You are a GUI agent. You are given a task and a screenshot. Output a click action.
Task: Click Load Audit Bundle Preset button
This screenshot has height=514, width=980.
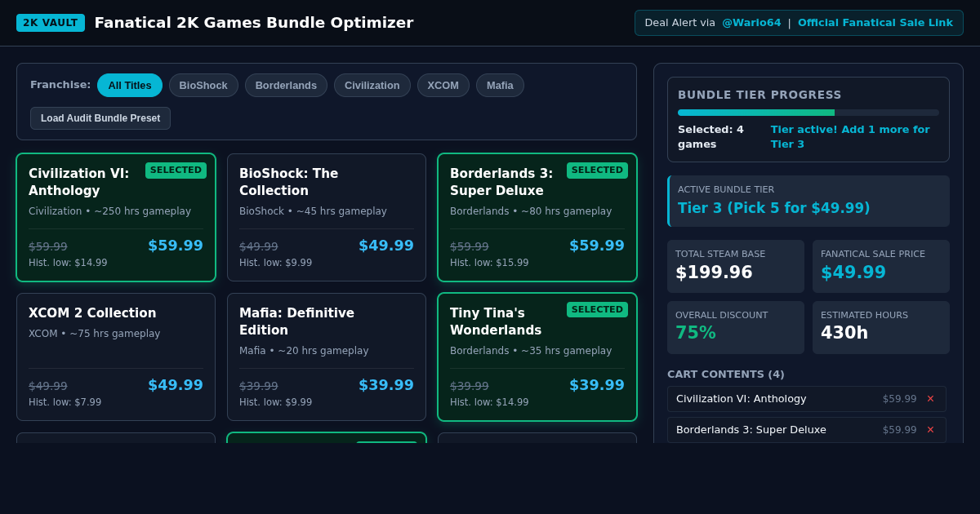(100, 118)
